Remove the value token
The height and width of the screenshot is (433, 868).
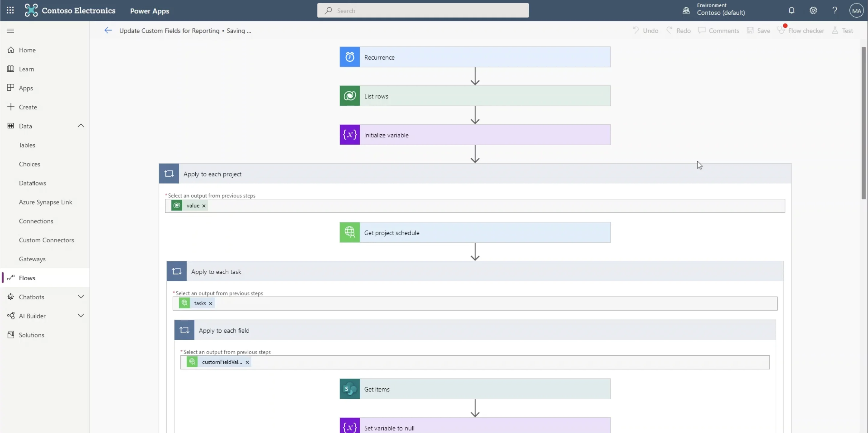tap(204, 205)
